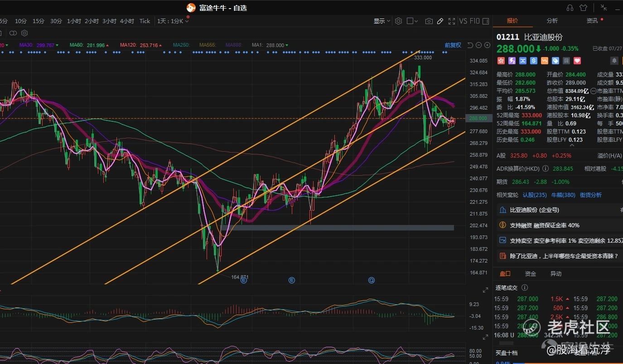The image size is (623, 364).
Task: Click the blue price tag icon
Action: (555, 61)
